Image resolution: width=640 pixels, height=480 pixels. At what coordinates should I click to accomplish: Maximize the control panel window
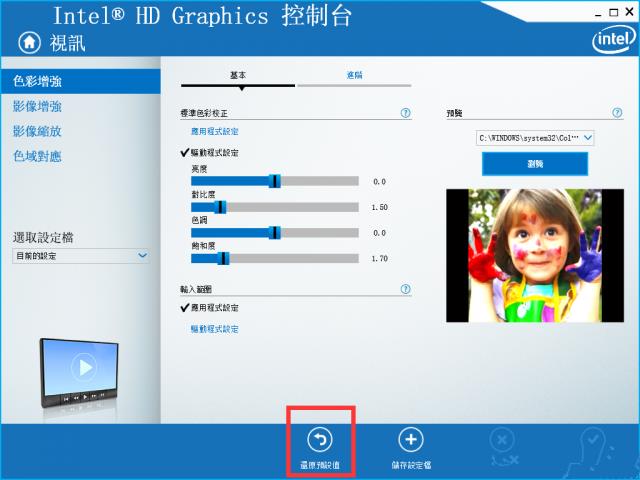coord(613,13)
